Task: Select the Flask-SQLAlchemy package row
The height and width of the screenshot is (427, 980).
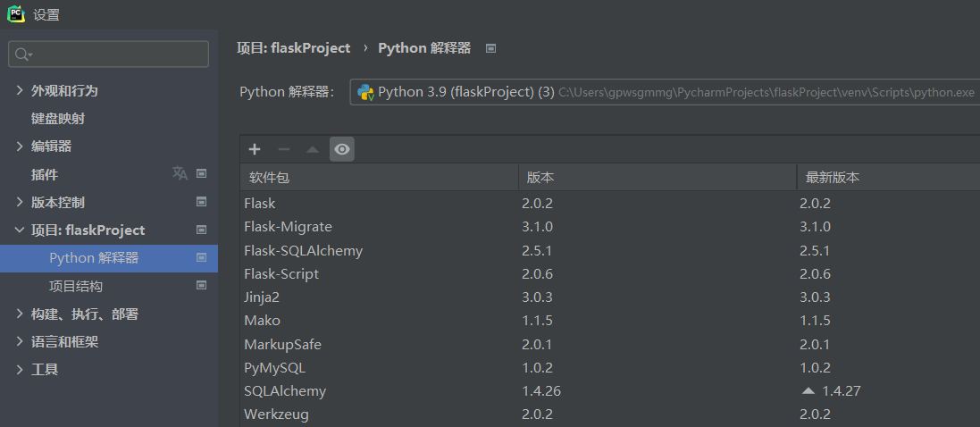Action: coord(610,251)
